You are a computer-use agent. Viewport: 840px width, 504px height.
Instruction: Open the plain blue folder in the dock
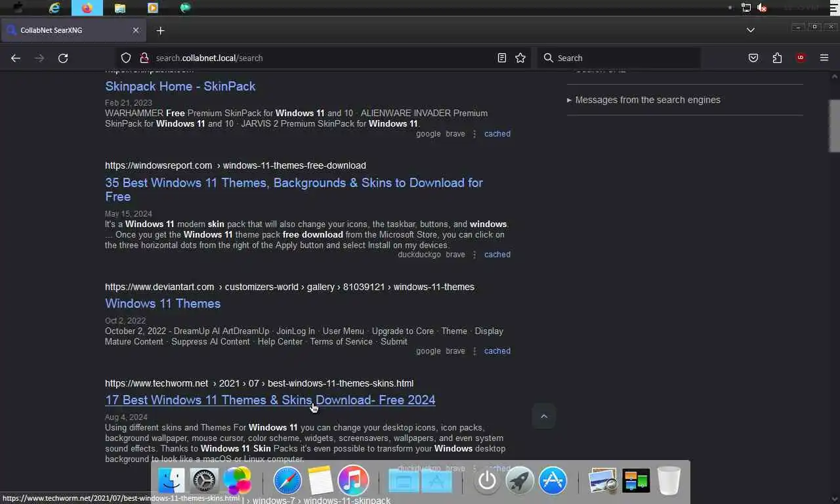coord(404,482)
